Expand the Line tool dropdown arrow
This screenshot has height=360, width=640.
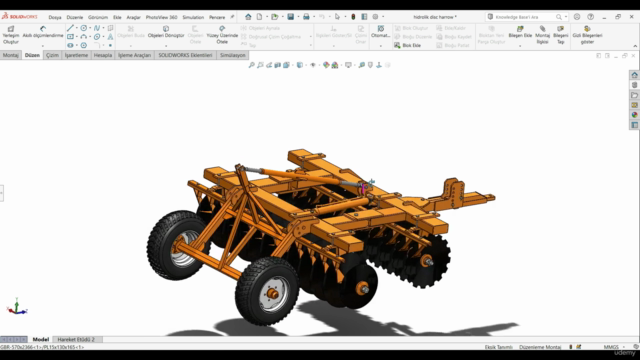[77, 28]
